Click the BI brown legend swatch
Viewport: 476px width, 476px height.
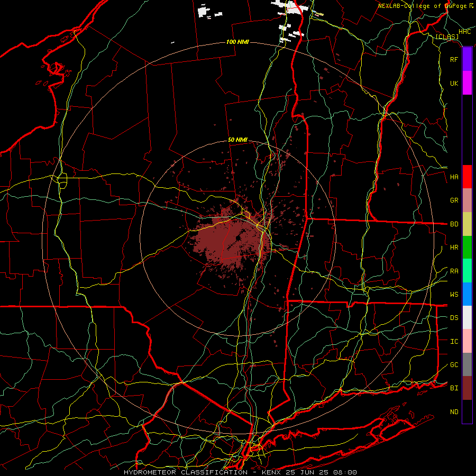coord(467,388)
